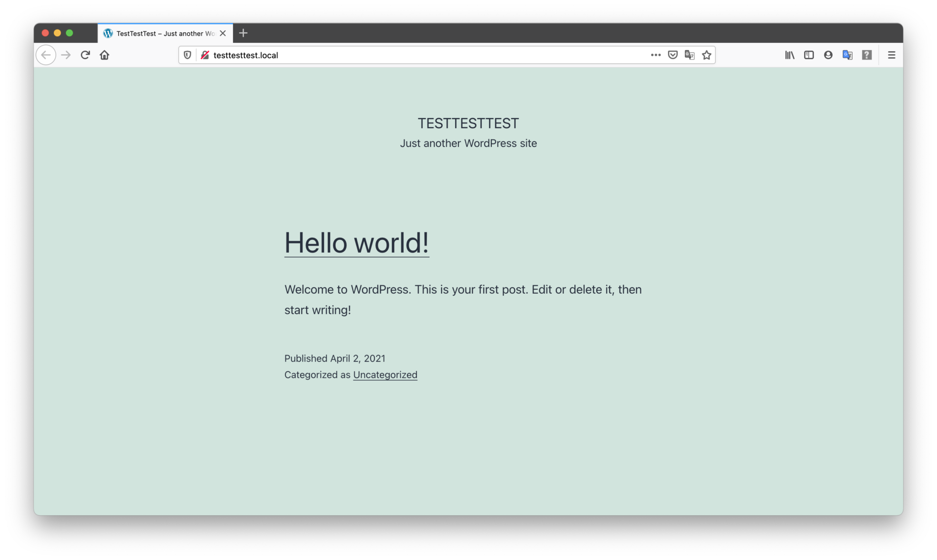Open the Uncategorized category link
This screenshot has height=560, width=937.
[385, 375]
